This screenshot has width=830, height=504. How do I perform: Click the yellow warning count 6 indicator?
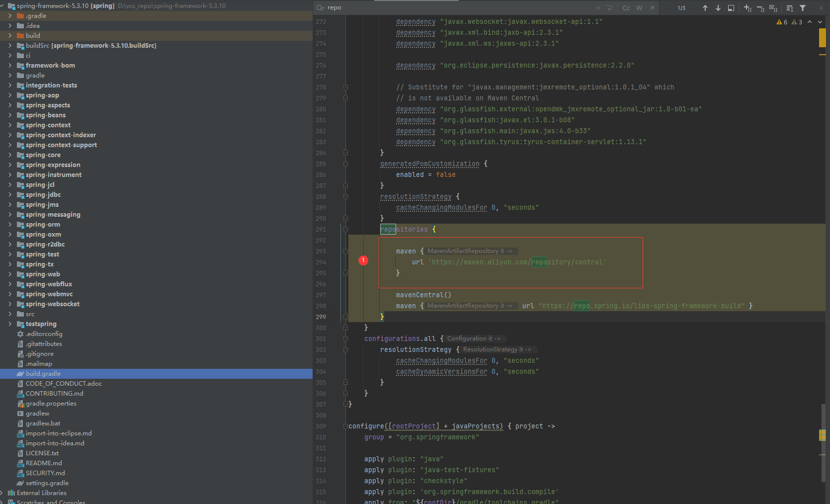pyautogui.click(x=782, y=22)
